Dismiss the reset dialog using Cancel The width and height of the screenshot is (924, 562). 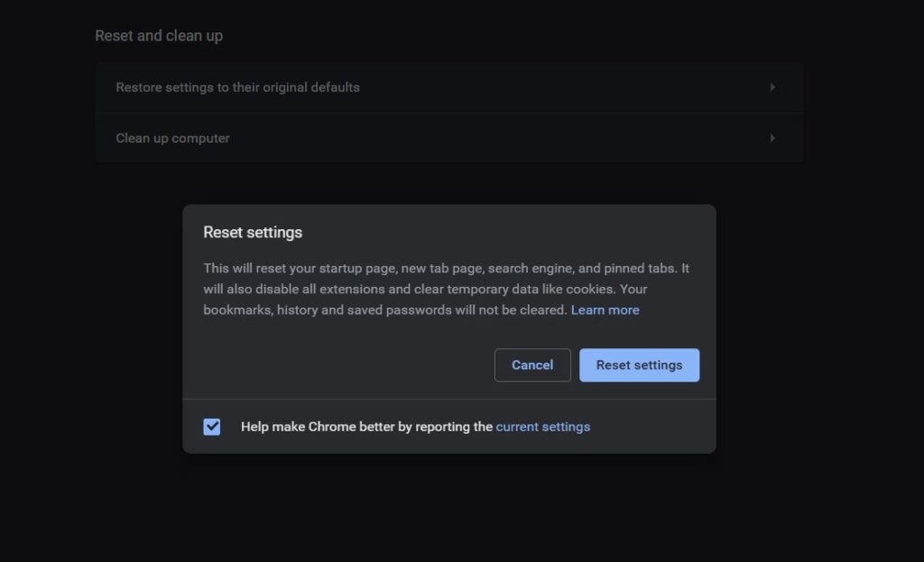pos(532,364)
